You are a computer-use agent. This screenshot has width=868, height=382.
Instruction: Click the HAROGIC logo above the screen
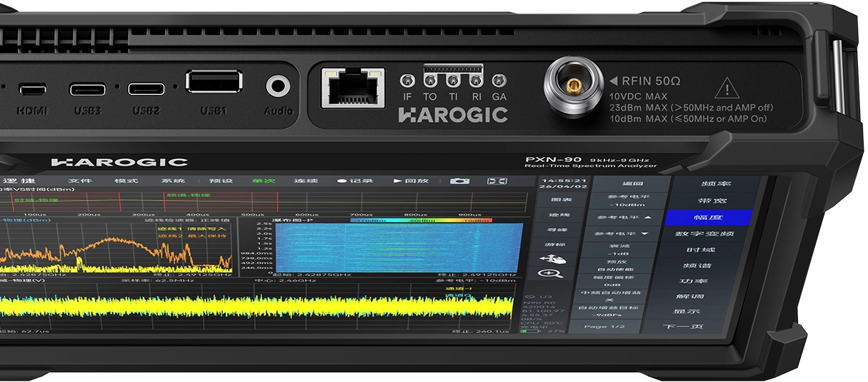pyautogui.click(x=119, y=162)
